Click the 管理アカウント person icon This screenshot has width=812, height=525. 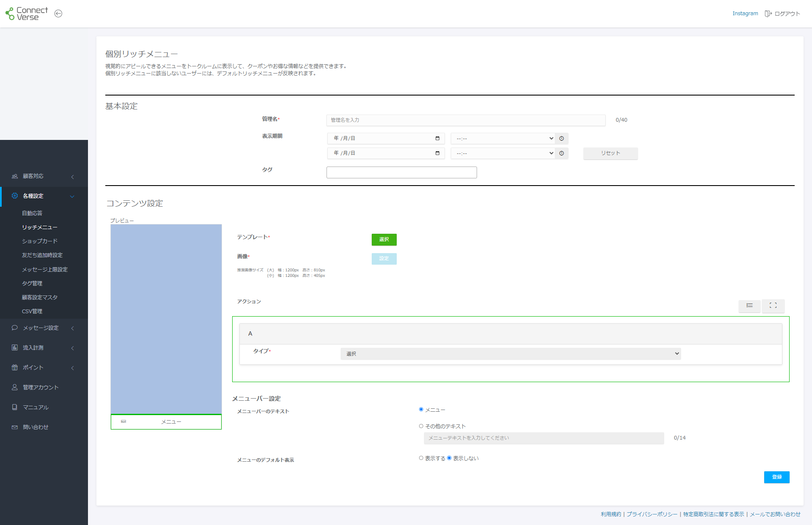point(15,387)
